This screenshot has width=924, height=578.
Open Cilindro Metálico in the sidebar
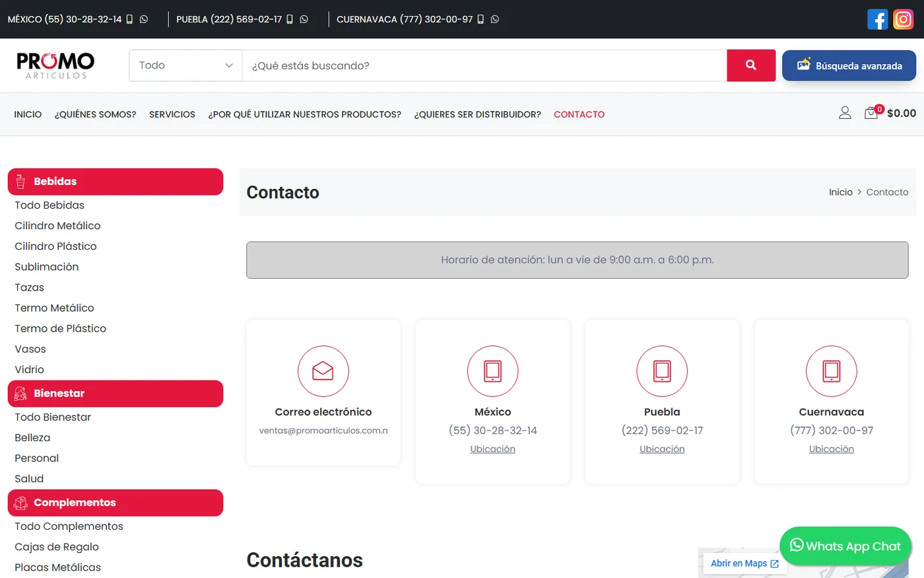tap(57, 226)
